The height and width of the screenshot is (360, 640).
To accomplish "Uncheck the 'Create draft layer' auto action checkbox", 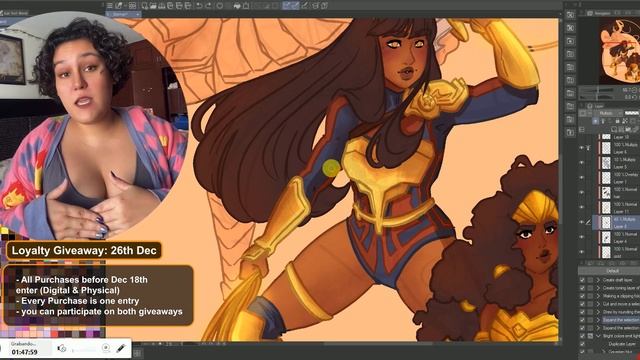I will pos(582,280).
